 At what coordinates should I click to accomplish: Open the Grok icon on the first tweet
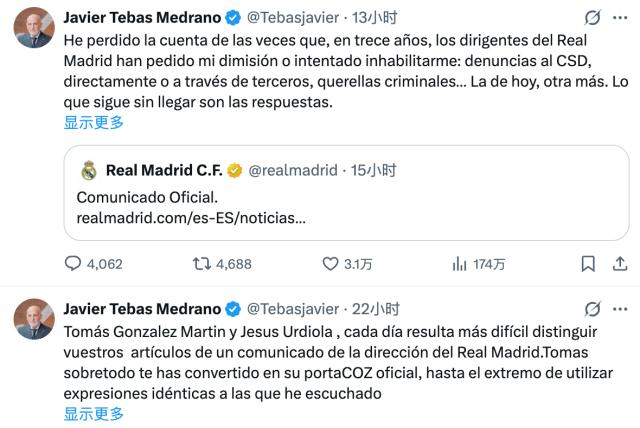592,18
